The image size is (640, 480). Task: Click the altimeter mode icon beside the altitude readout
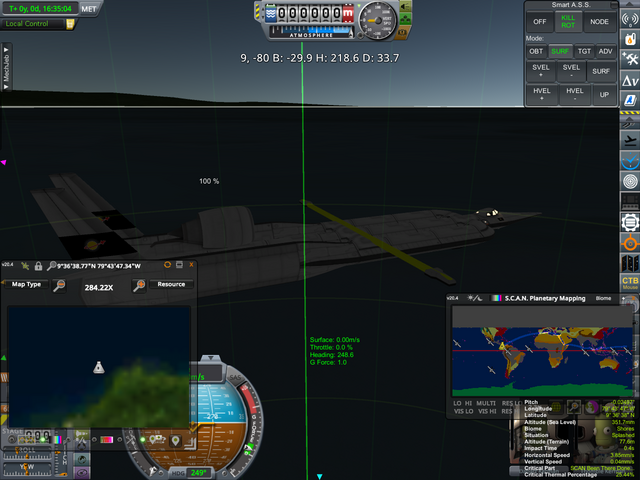271,15
